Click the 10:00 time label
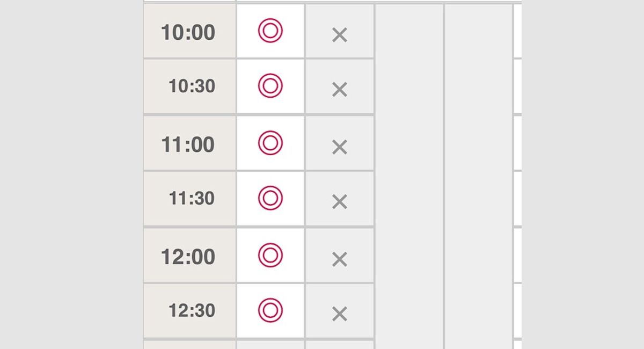Image resolution: width=644 pixels, height=349 pixels. click(x=188, y=32)
